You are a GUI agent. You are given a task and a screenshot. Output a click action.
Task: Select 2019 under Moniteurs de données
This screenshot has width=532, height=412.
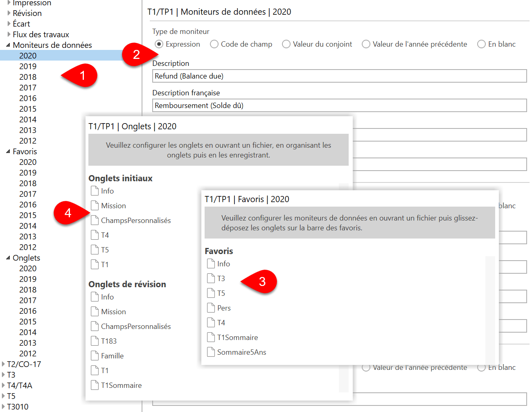click(x=28, y=66)
